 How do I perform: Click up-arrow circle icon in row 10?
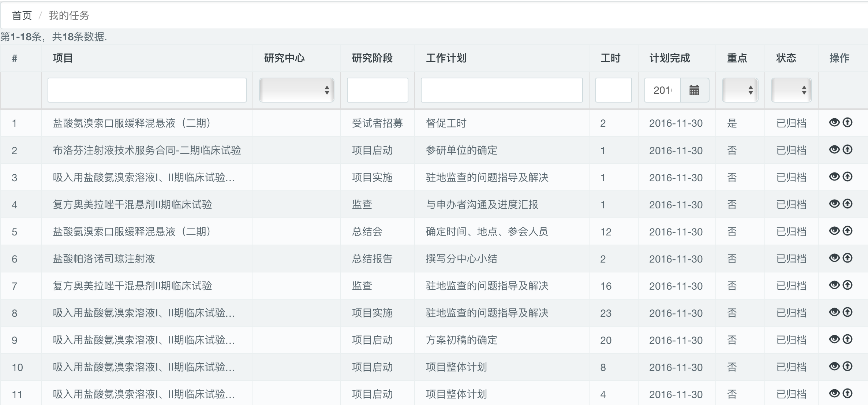click(x=848, y=366)
